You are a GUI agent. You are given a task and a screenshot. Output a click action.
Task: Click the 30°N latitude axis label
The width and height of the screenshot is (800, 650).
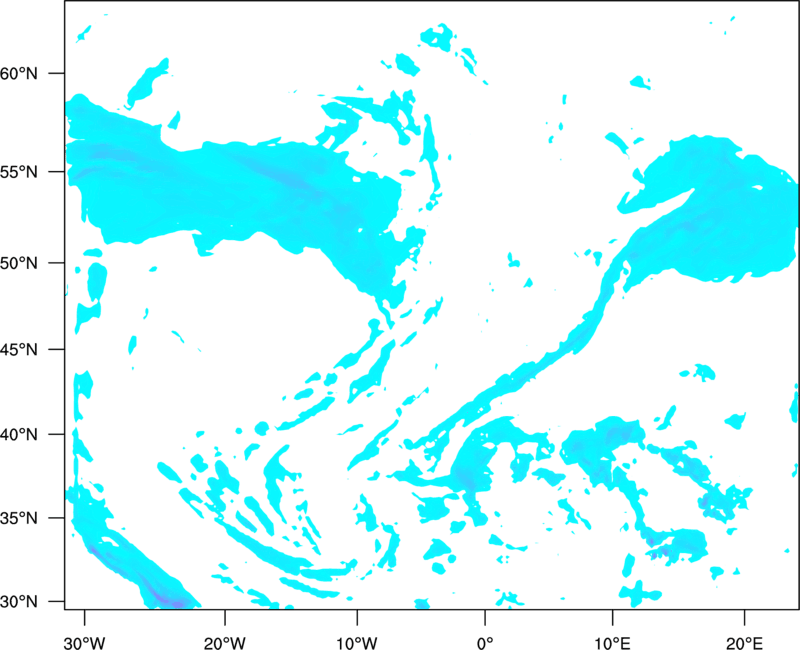pos(19,602)
